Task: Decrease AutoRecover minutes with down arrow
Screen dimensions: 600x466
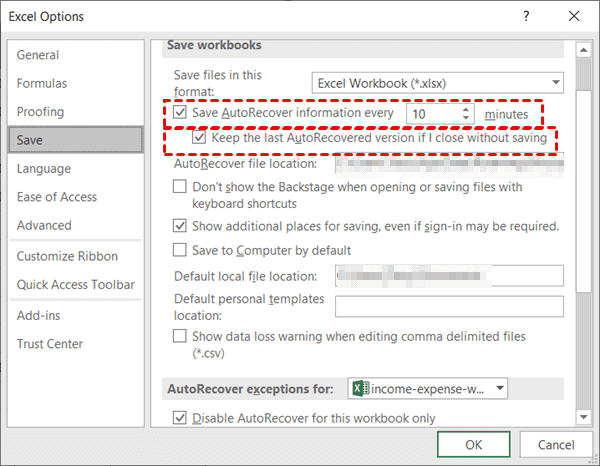Action: [x=466, y=119]
